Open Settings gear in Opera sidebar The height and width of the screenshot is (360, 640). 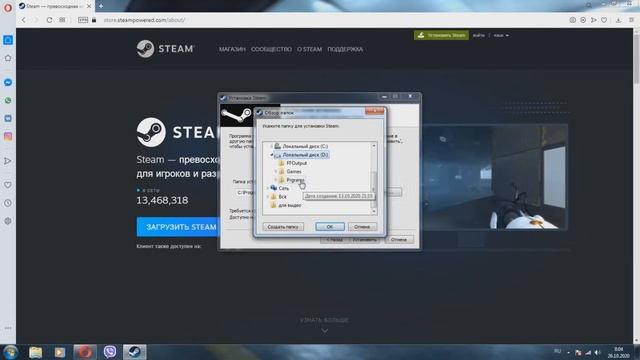pos(8,221)
